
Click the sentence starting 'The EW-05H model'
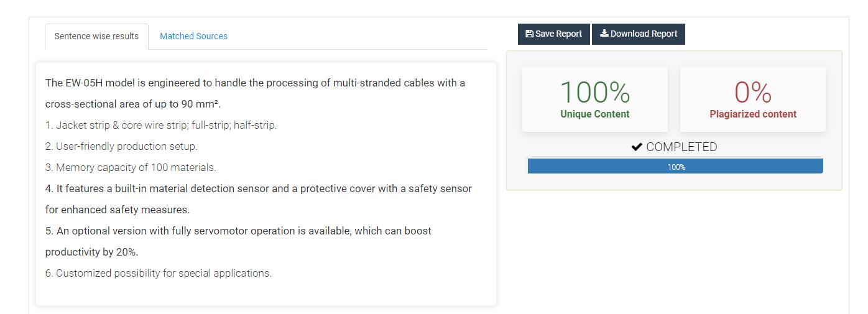pyautogui.click(x=255, y=93)
